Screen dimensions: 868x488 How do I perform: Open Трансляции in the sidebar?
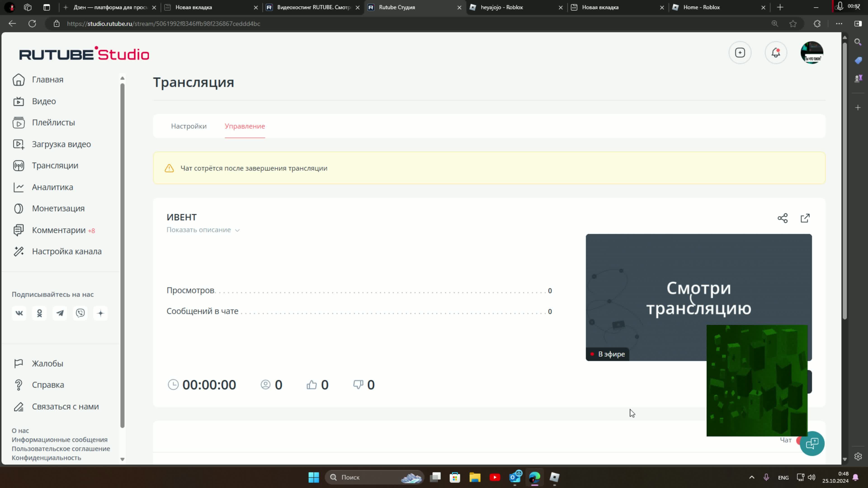tap(55, 166)
